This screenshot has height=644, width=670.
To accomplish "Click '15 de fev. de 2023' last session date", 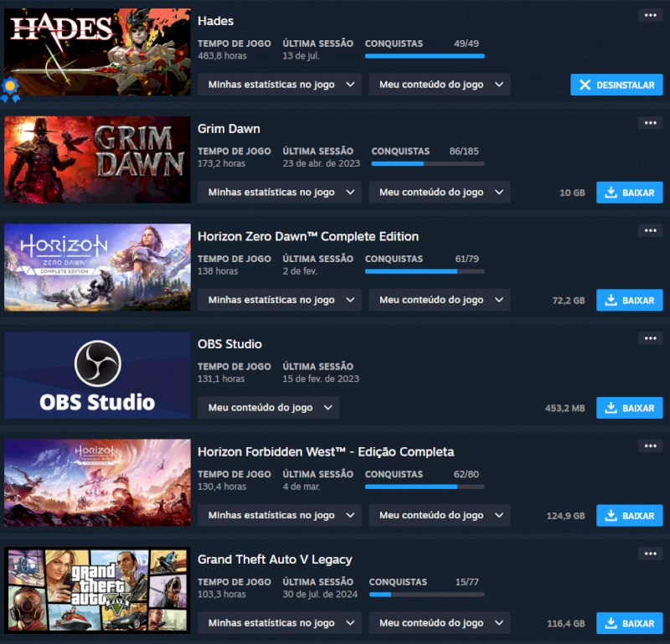I will (x=321, y=379).
